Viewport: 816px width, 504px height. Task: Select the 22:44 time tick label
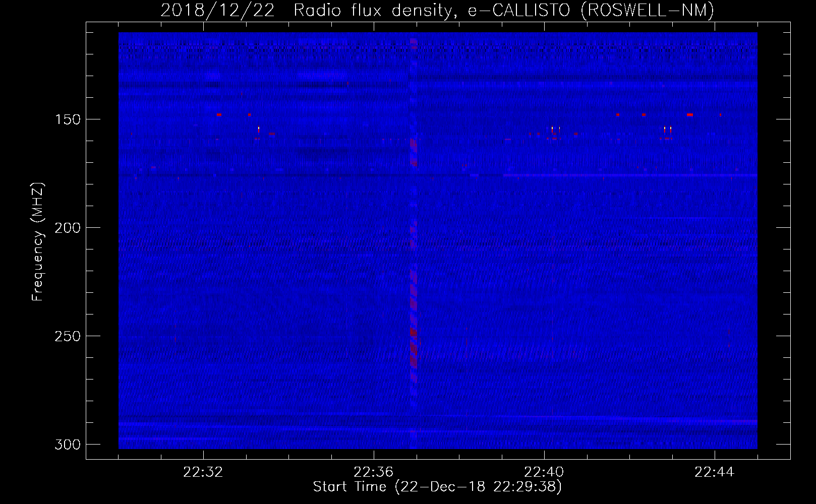715,472
